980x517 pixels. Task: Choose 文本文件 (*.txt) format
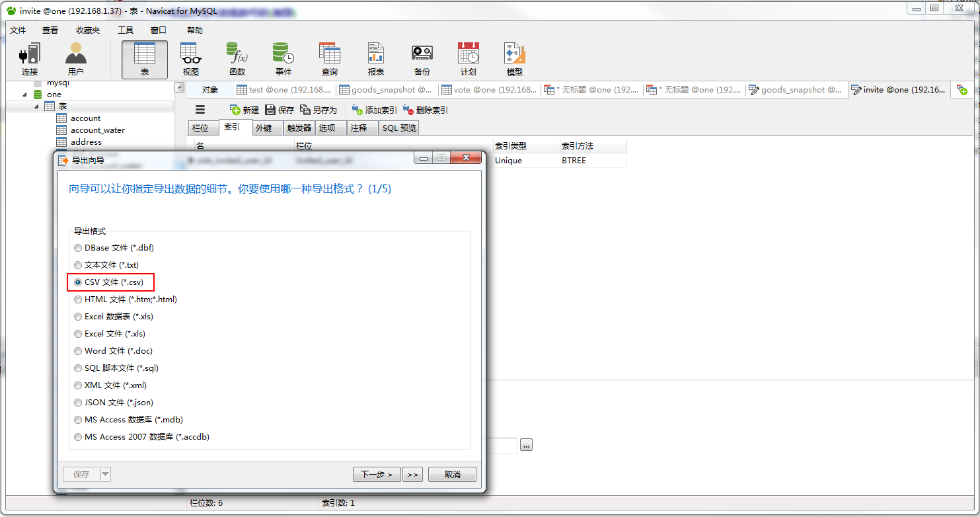(106, 265)
